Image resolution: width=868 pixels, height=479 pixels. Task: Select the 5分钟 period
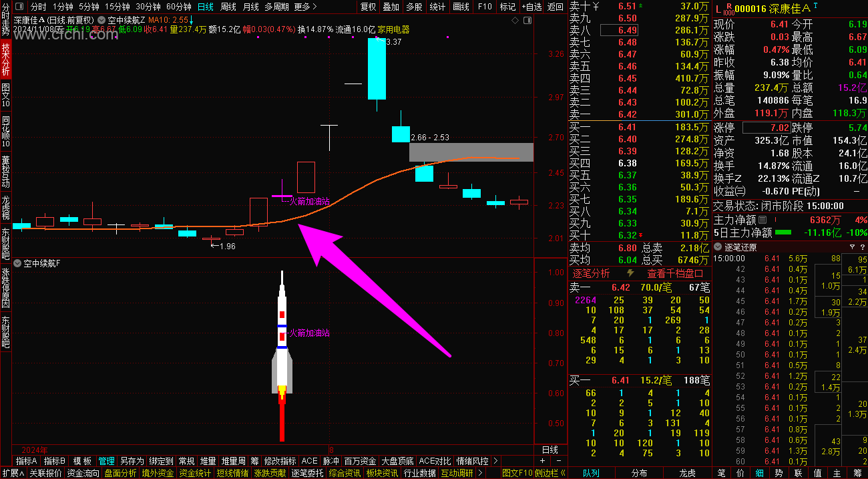[89, 7]
